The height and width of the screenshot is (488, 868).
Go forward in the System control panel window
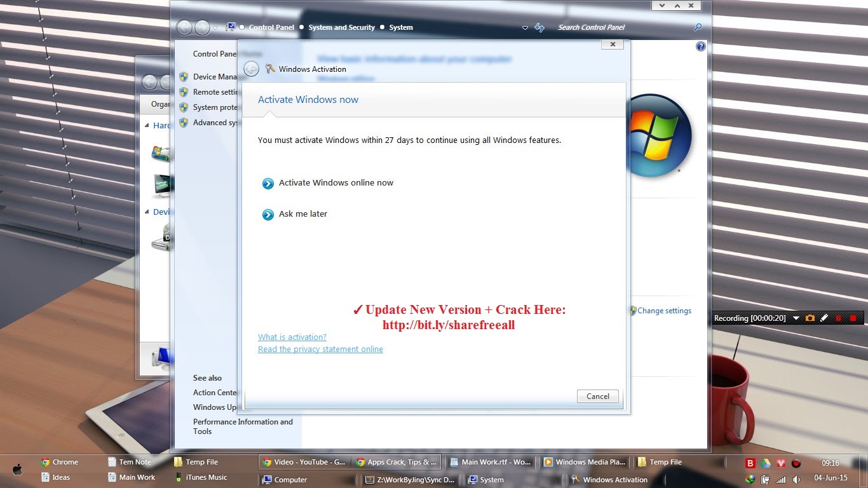click(x=202, y=27)
